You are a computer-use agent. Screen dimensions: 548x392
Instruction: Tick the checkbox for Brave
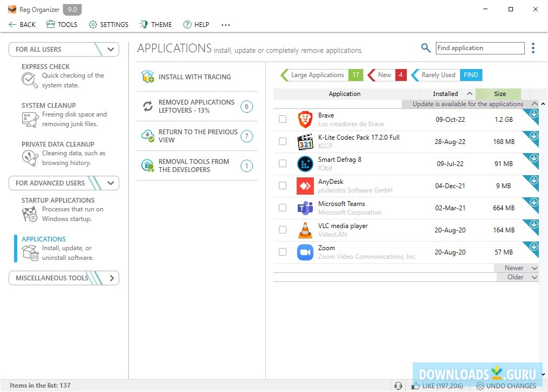click(x=283, y=120)
